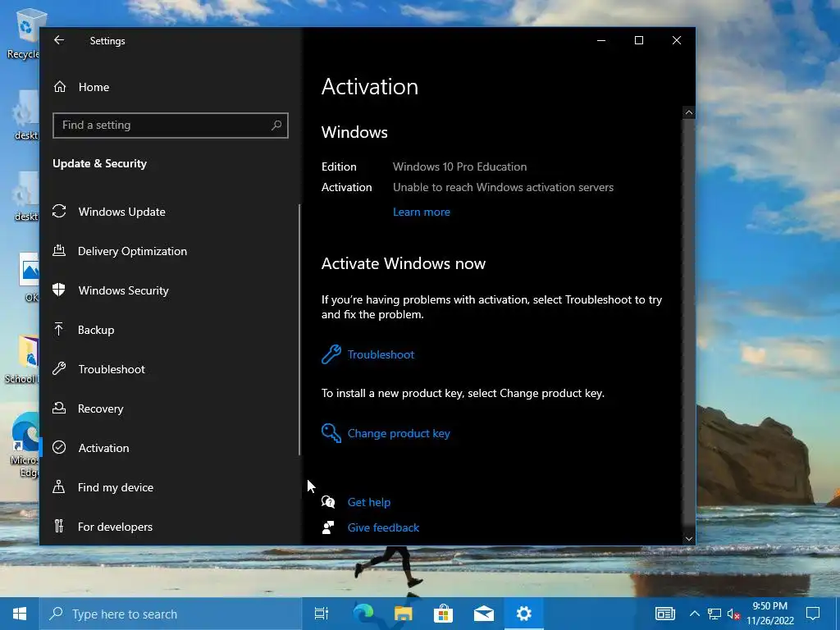Show hidden system tray icons
Screen dimensions: 840x630
pos(694,614)
